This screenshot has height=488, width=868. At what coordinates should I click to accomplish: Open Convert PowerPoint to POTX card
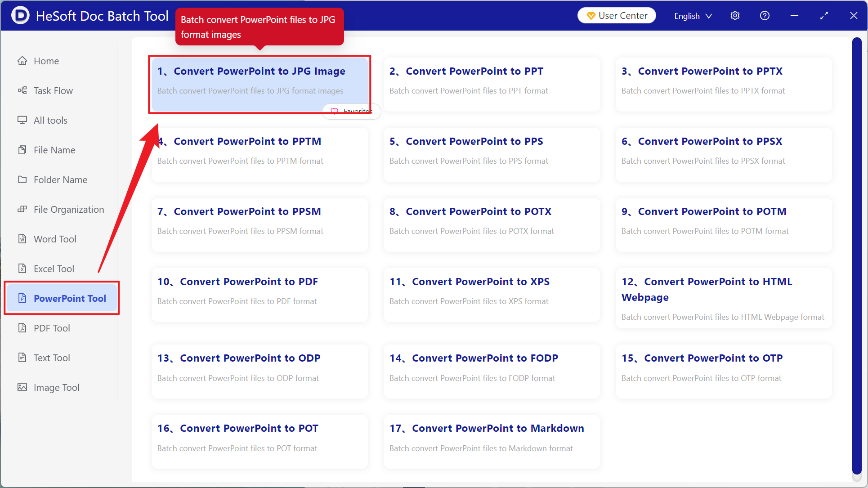[x=492, y=224]
